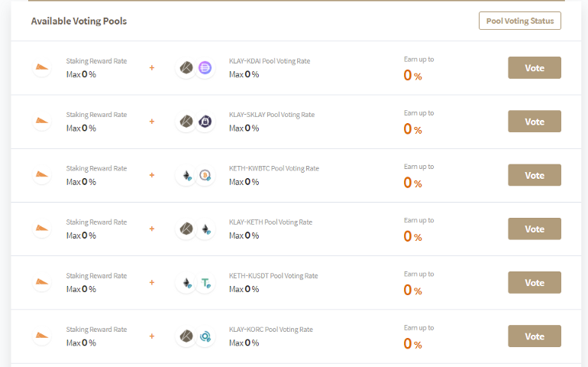Screen dimensions: 588x367
Task: Vote for the KLAY-KORC pool
Action: [x=535, y=336]
